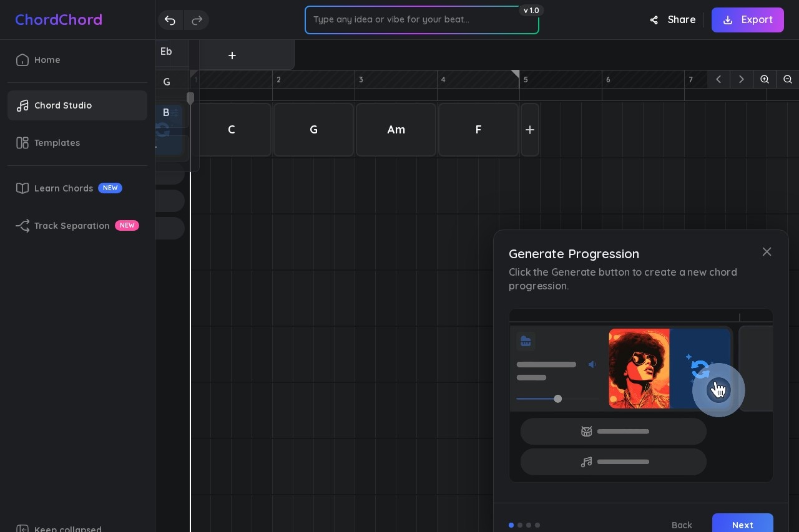Viewport: 799px width, 532px height.
Task: Select the F chord block
Action: (x=479, y=130)
